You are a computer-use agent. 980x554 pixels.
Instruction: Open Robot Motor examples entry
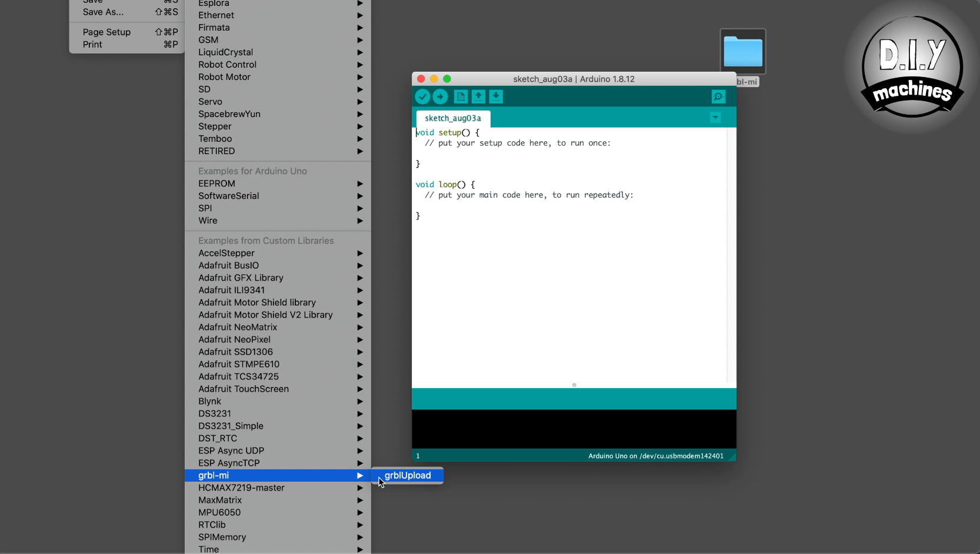[x=278, y=77]
